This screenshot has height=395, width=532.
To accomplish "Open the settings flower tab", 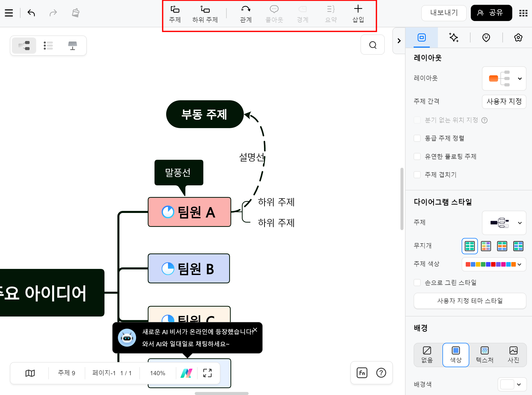I will pyautogui.click(x=518, y=38).
